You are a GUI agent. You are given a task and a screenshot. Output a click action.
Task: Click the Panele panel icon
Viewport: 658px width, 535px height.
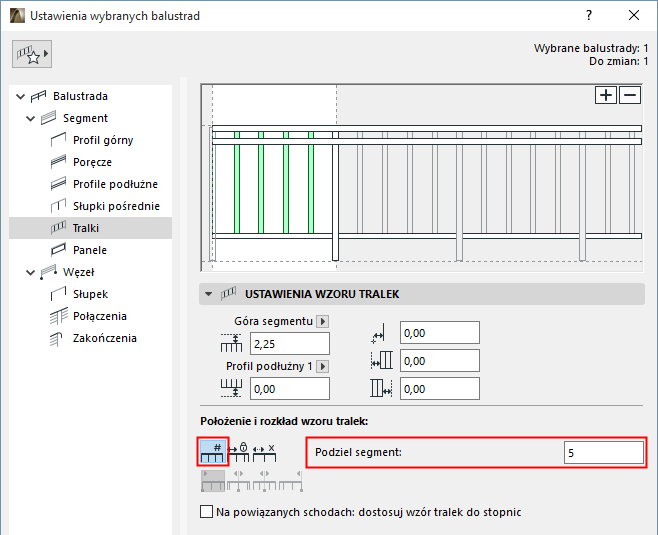coord(58,250)
